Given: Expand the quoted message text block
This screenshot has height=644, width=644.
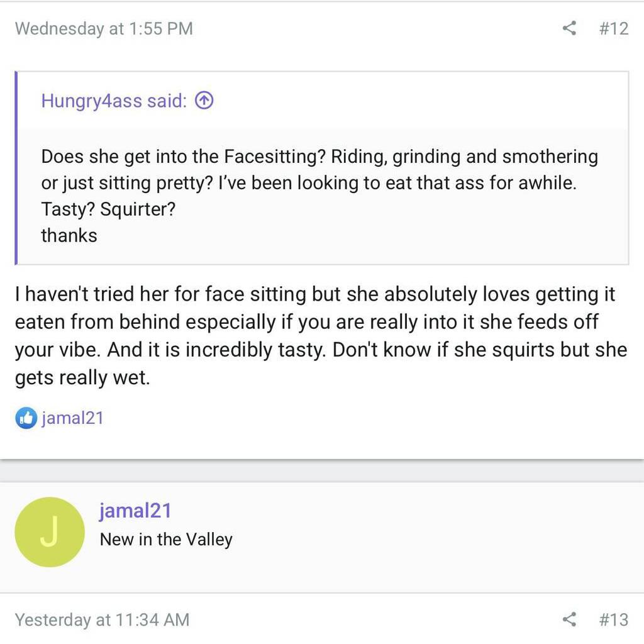Looking at the screenshot, I should coord(319,195).
